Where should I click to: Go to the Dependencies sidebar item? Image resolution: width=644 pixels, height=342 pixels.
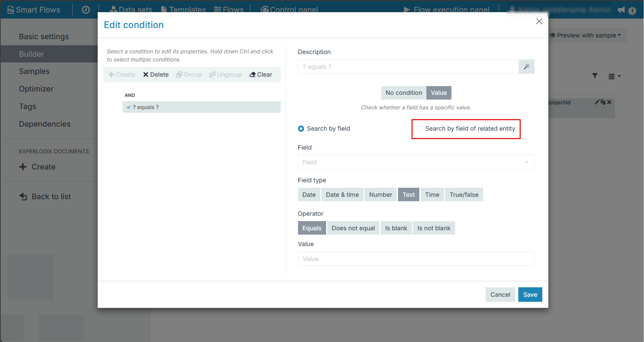click(45, 124)
